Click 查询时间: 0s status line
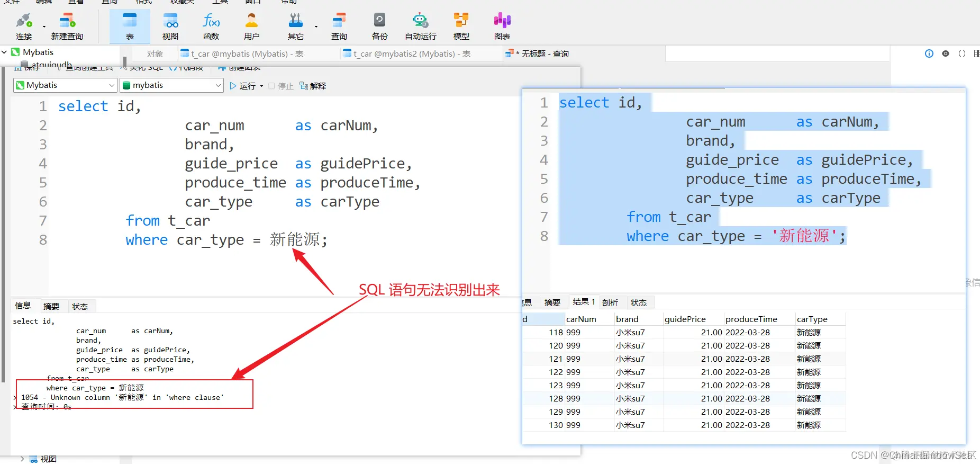Image resolution: width=980 pixels, height=464 pixels. pos(46,407)
